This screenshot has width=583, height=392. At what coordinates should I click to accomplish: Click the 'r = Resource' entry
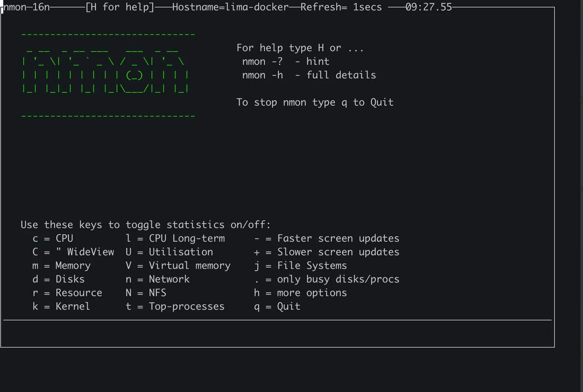pos(67,293)
